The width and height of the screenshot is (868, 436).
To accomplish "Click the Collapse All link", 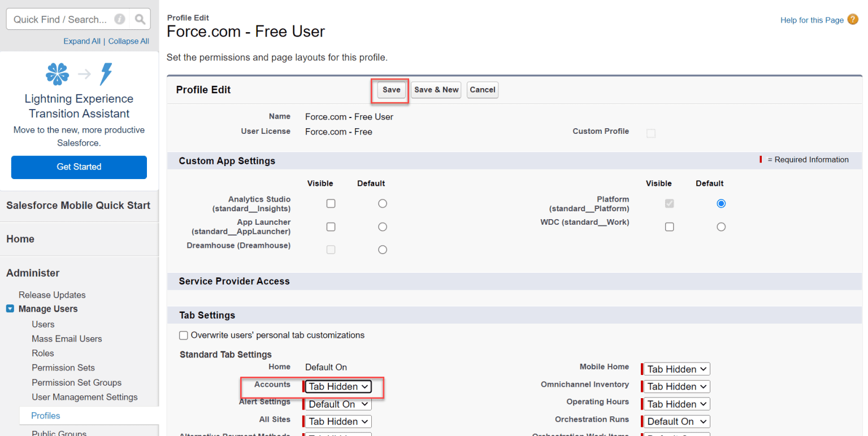I will [x=129, y=41].
